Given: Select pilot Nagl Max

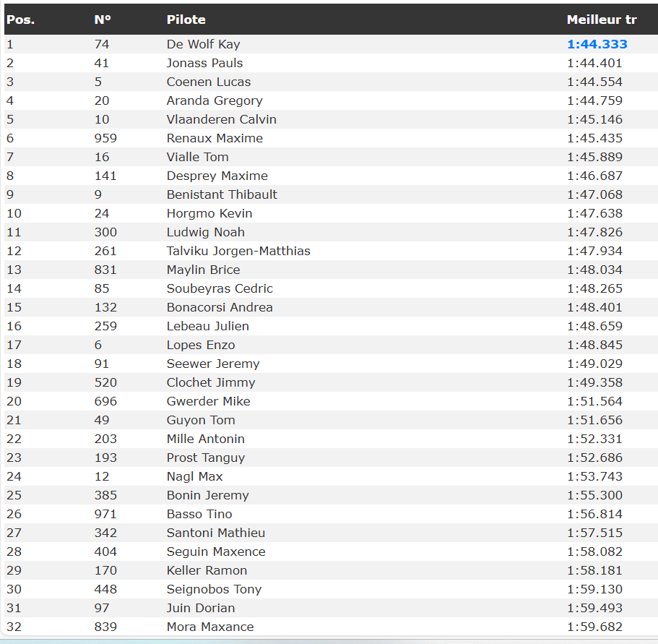Looking at the screenshot, I should click(x=194, y=476).
